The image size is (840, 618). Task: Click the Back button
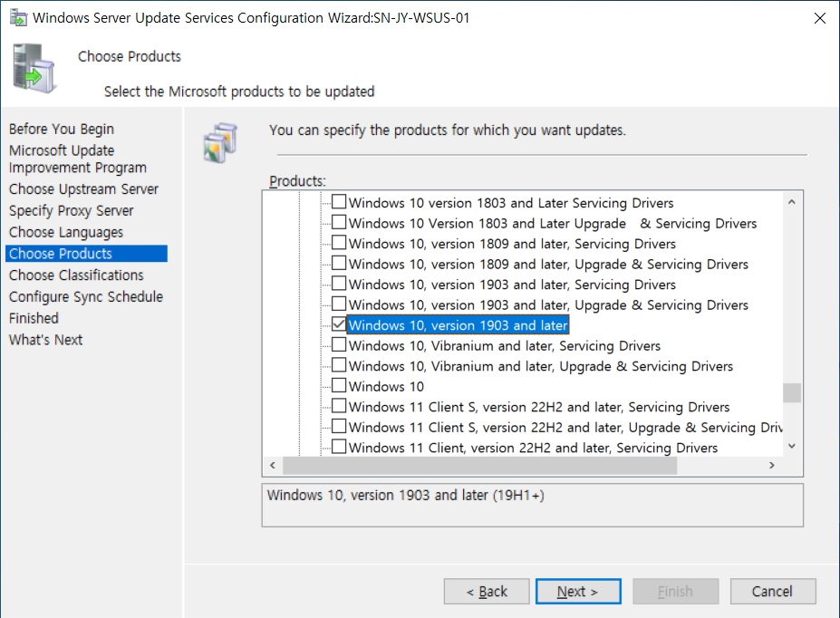pyautogui.click(x=487, y=591)
